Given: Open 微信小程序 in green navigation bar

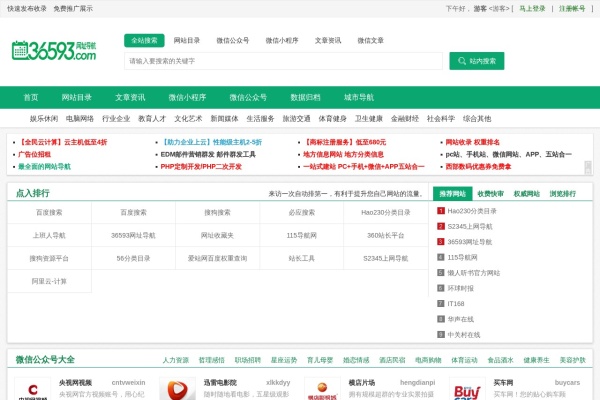Looking at the screenshot, I should [x=188, y=97].
